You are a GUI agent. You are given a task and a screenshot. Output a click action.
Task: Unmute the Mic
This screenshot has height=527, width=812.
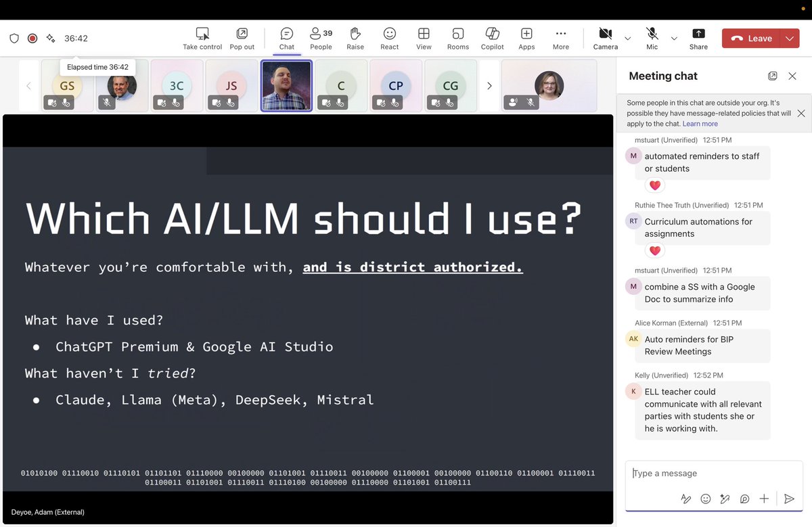click(x=652, y=39)
